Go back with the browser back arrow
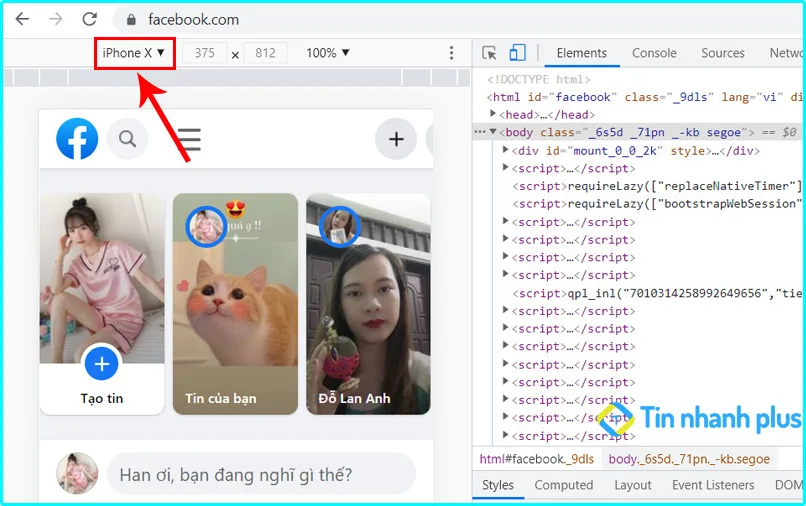This screenshot has width=806, height=506. (22, 20)
